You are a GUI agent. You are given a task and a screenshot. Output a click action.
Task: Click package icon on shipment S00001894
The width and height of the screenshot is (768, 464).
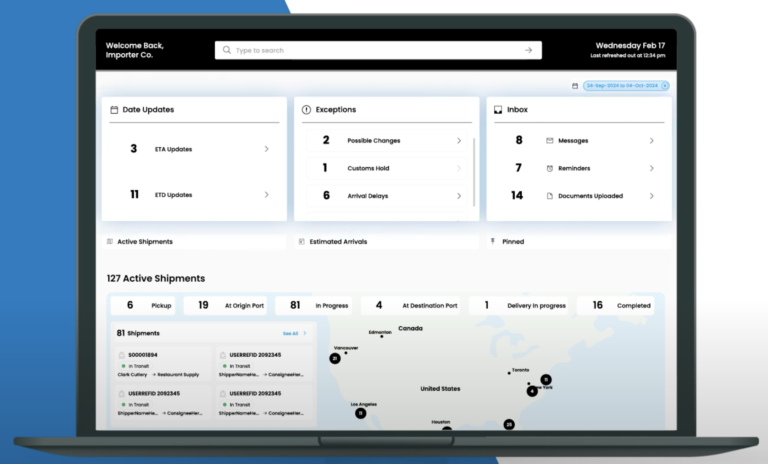click(121, 355)
